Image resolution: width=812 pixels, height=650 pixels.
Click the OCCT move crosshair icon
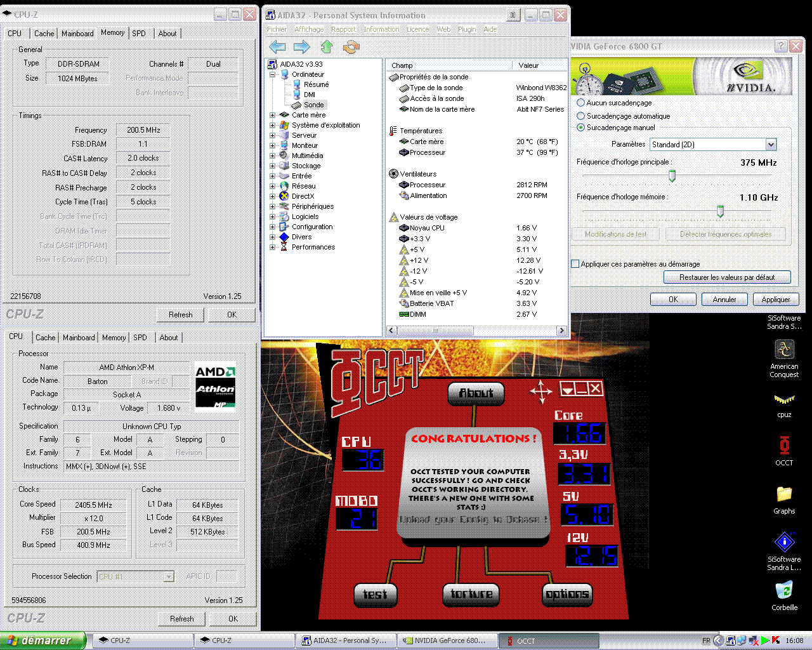(x=540, y=392)
